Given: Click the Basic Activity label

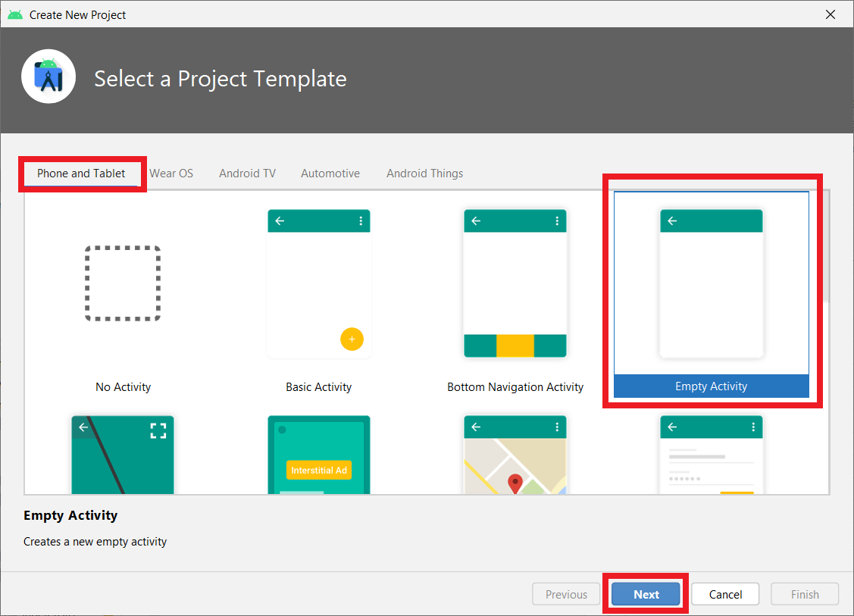Looking at the screenshot, I should point(318,386).
